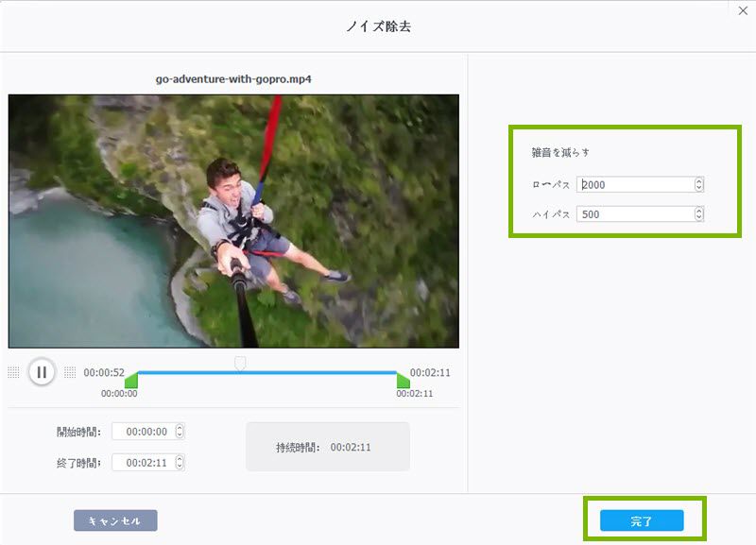Click the 開始時間 time field
Screen dimensions: 756x545
[142, 432]
